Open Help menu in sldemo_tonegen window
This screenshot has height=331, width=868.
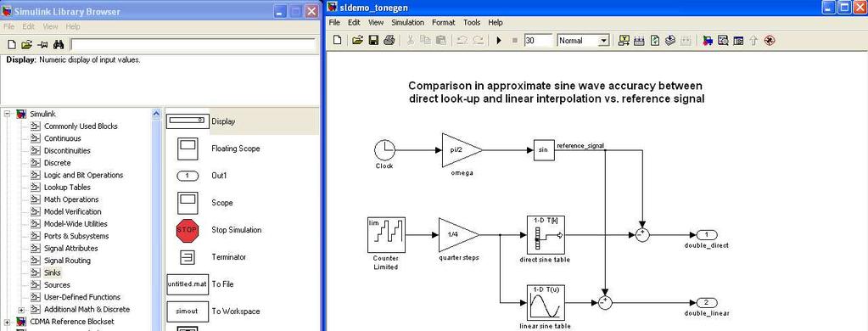[x=496, y=23]
